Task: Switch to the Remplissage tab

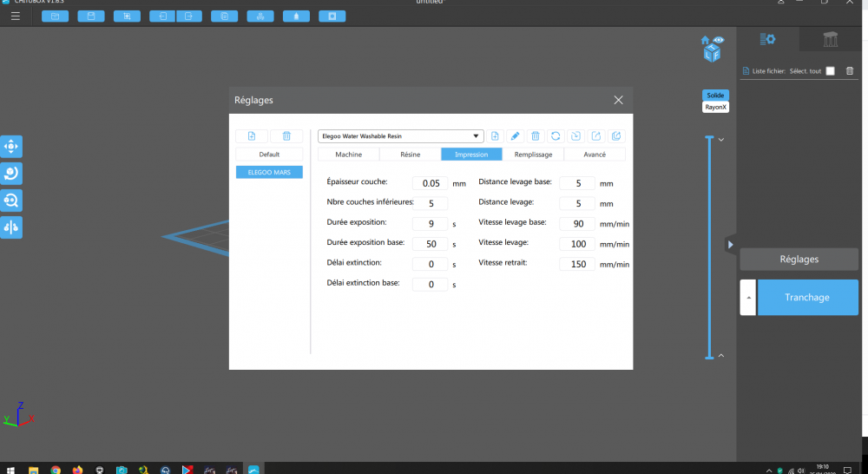Action: point(533,155)
